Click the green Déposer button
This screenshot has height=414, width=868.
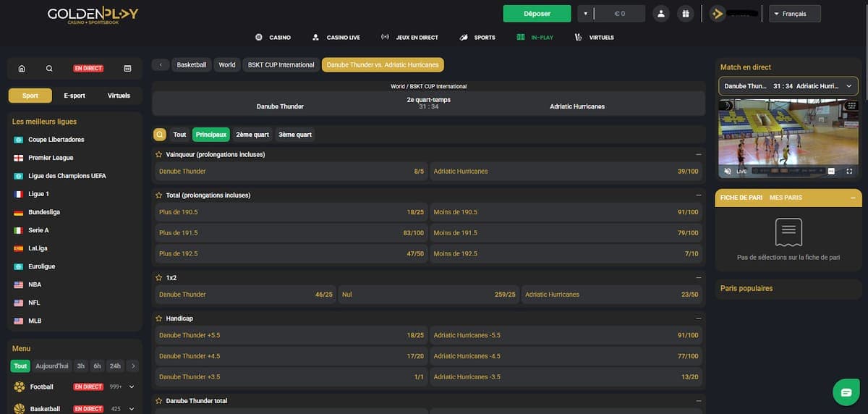coord(537,14)
